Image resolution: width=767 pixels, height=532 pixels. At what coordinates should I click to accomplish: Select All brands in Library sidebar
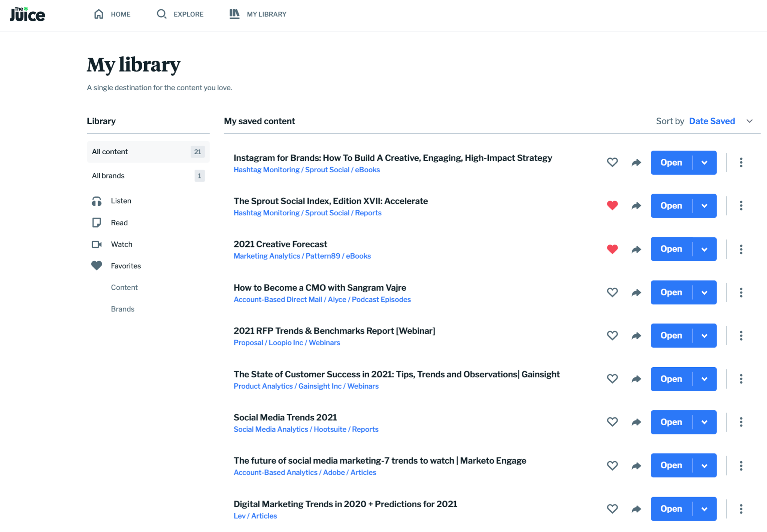[108, 176]
